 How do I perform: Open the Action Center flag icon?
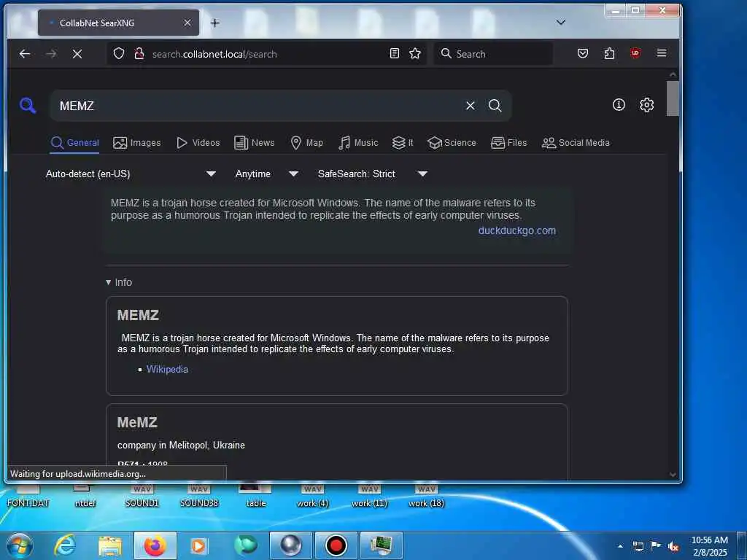click(x=656, y=546)
